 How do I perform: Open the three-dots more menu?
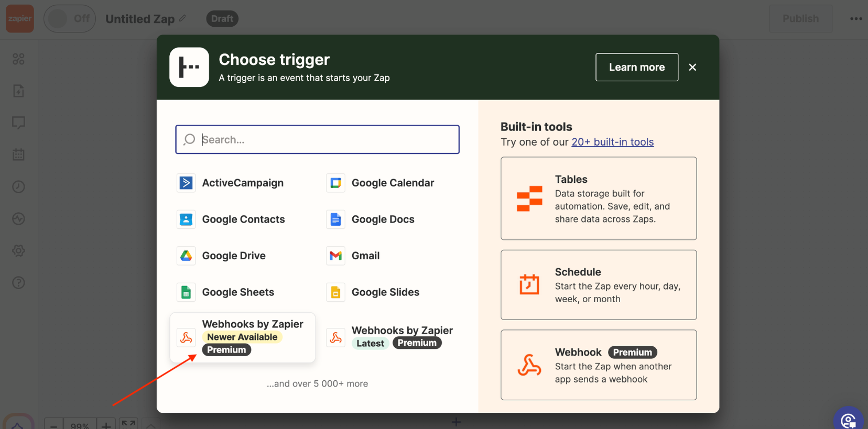click(x=855, y=19)
